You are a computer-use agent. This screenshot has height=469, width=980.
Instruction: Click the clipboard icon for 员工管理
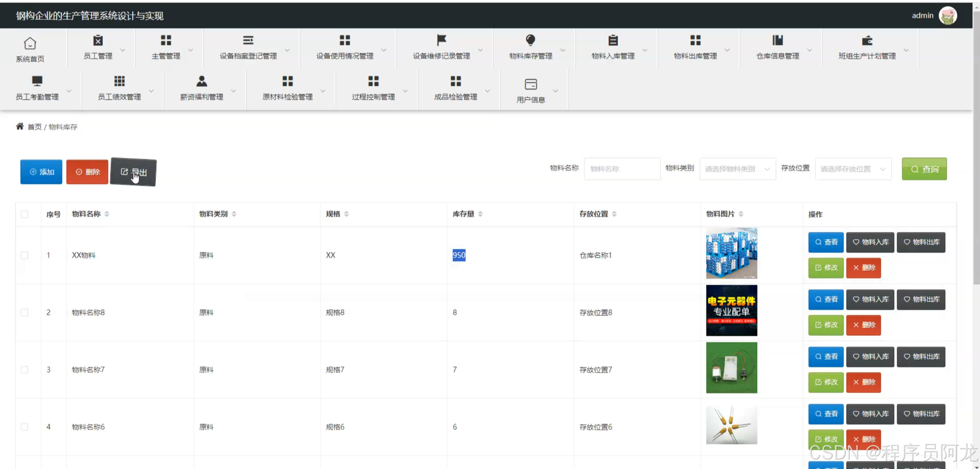[98, 40]
